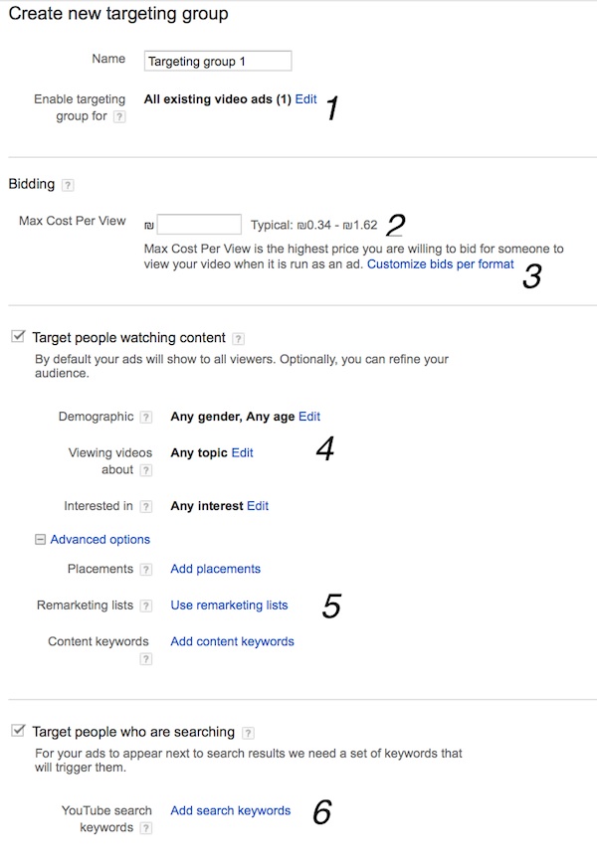Click Add placements link
This screenshot has width=597, height=868.
216,569
